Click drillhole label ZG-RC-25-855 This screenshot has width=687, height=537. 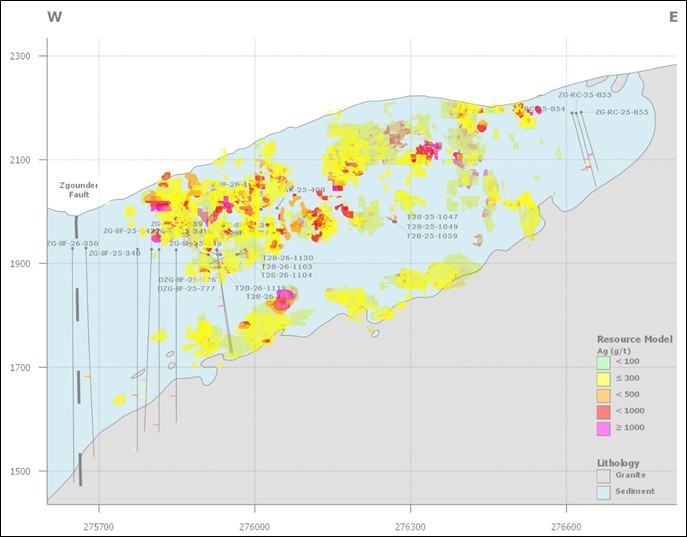tap(621, 112)
